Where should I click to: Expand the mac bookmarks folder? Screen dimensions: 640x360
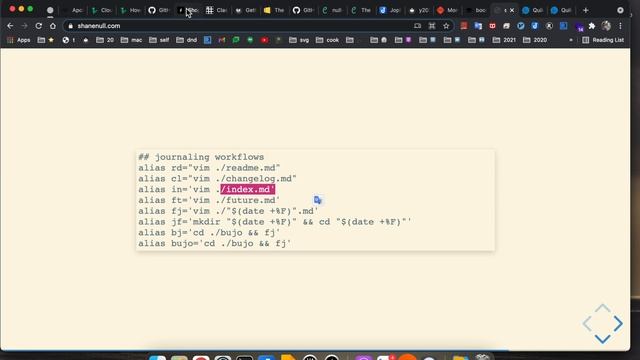tap(131, 40)
